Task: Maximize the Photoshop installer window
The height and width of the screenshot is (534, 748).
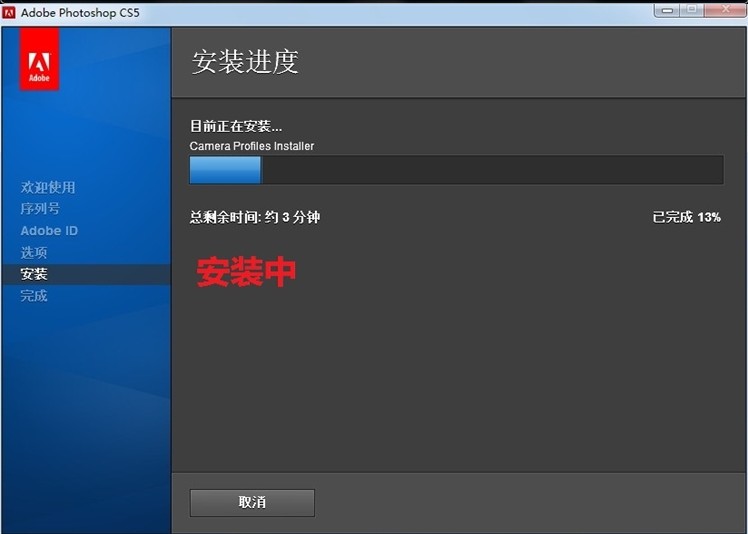Action: tap(692, 10)
